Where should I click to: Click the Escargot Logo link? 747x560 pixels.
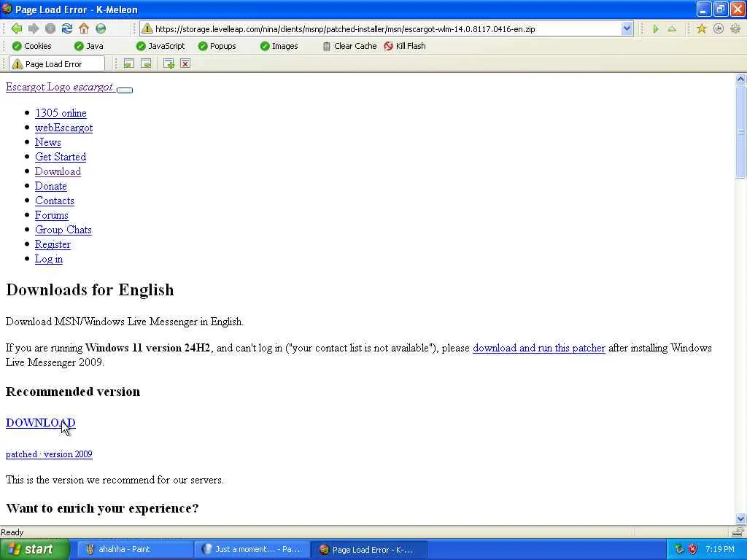point(60,87)
